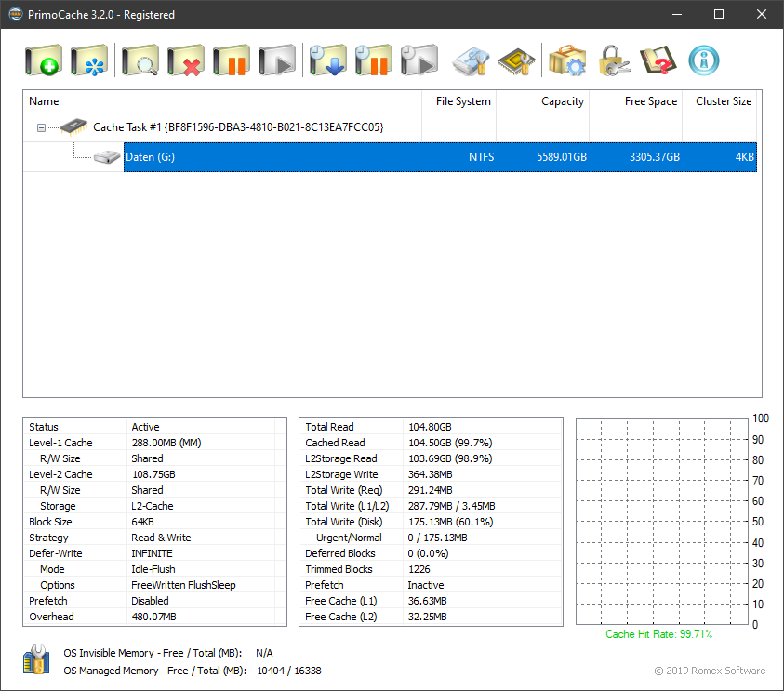Close the PrimoCache window

coord(762,14)
